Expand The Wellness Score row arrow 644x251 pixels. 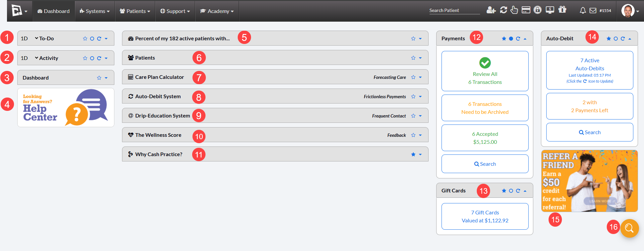[x=420, y=135]
